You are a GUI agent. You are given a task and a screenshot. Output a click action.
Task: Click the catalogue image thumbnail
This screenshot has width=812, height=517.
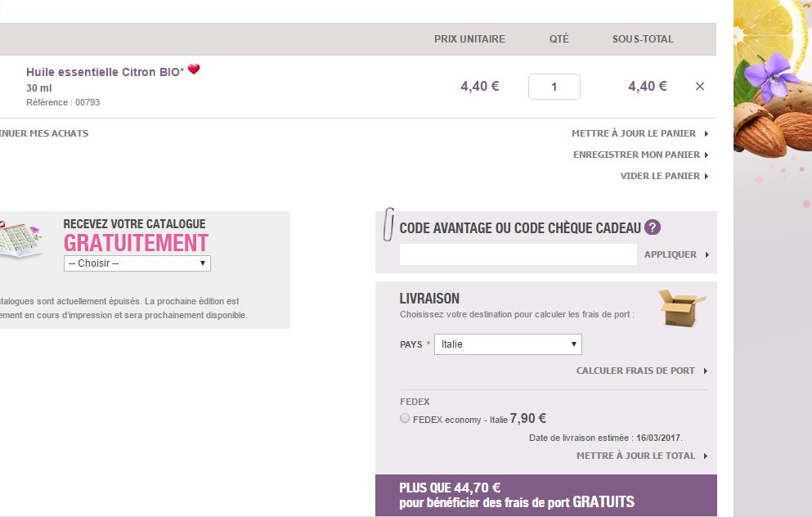(x=20, y=239)
